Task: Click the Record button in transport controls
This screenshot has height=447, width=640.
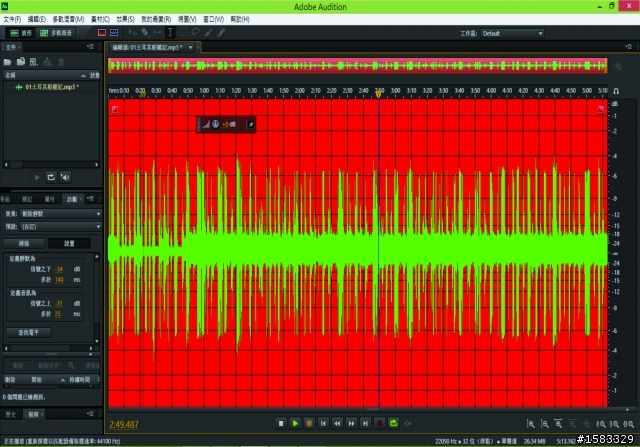Action: [379, 424]
